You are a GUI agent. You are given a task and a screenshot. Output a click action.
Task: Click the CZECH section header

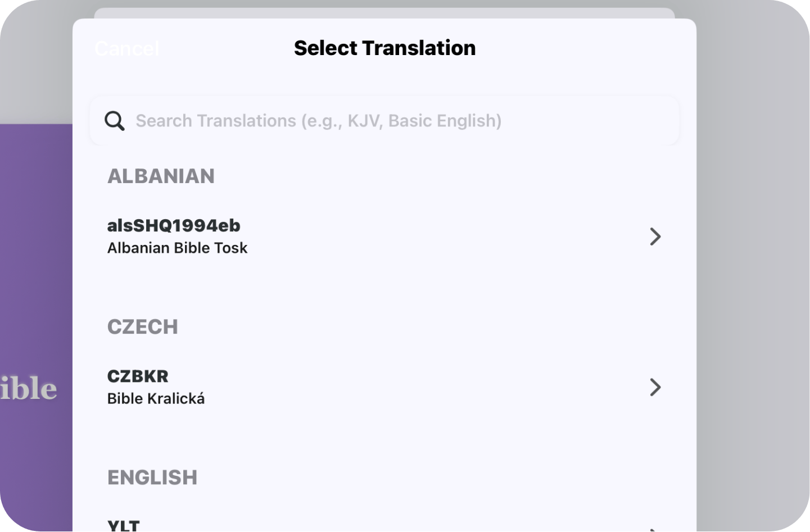coord(142,326)
